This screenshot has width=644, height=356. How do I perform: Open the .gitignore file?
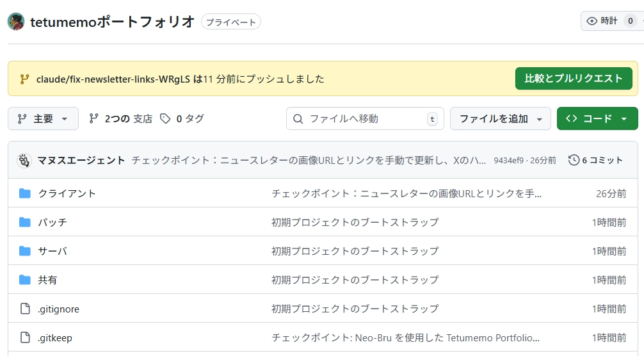click(x=58, y=309)
